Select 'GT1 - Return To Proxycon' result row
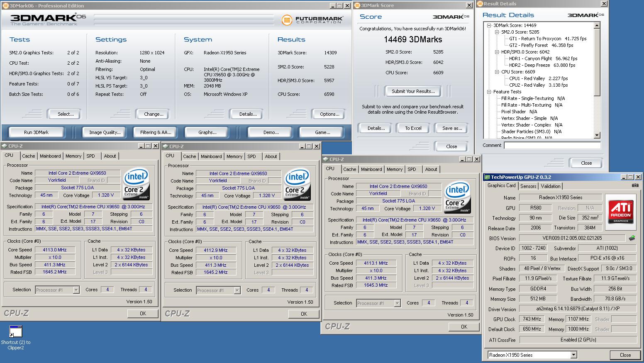 [x=548, y=39]
